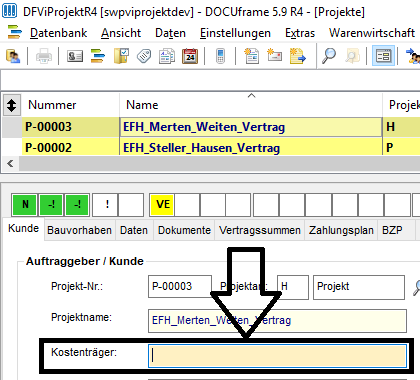Select the EFH_Steller_Hausen_Vertrag table cell
420x380 pixels.
tap(251, 148)
